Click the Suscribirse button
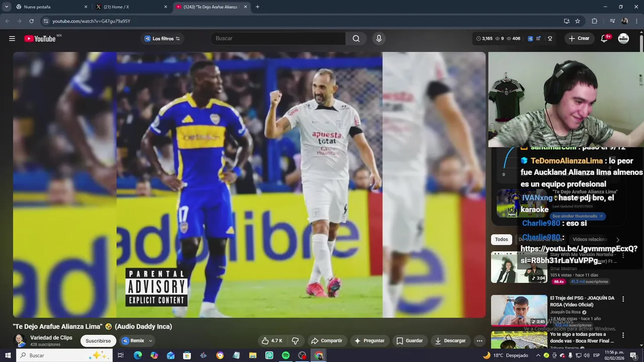The width and height of the screenshot is (644, 362). pyautogui.click(x=98, y=341)
